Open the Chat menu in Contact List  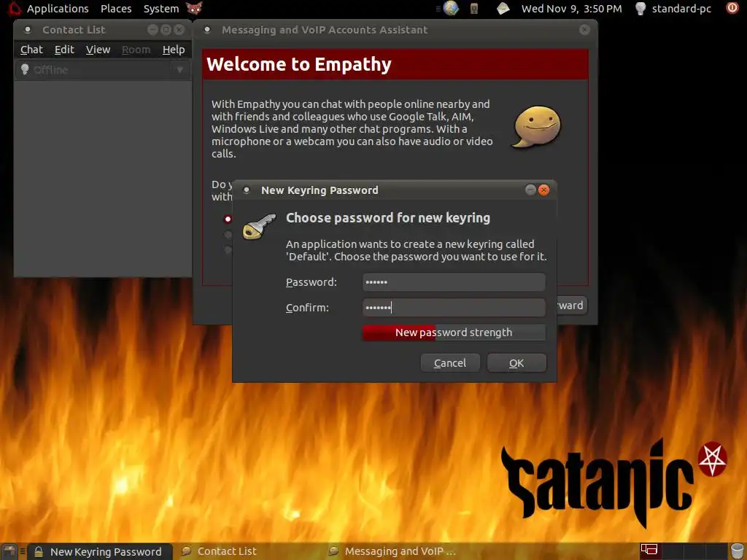pyautogui.click(x=31, y=50)
